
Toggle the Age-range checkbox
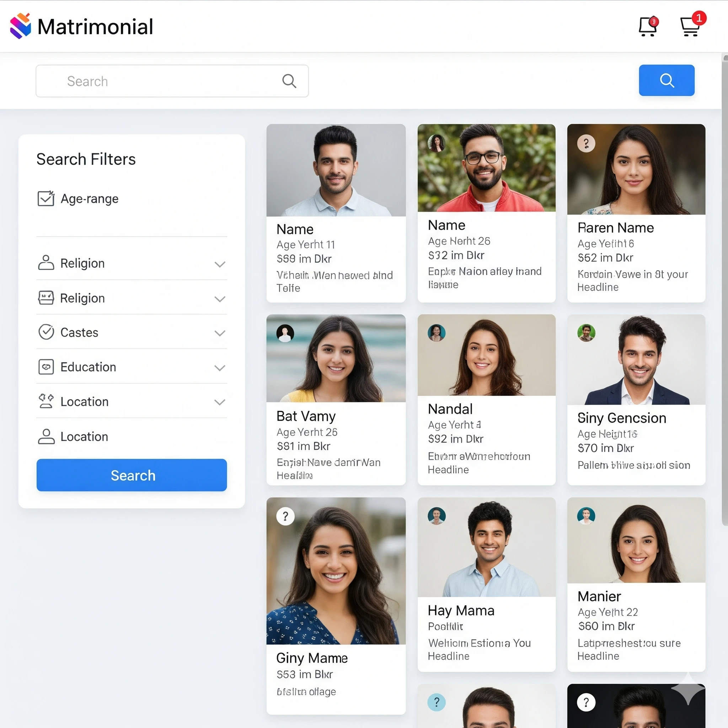pos(45,199)
